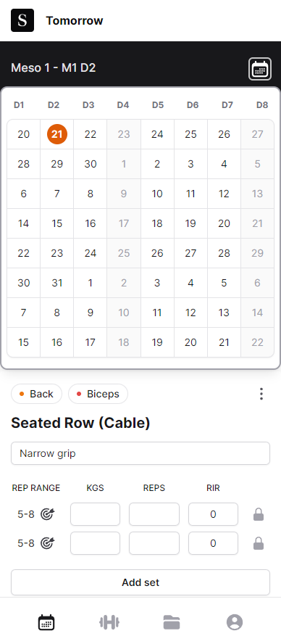Click the Add set button
281x644 pixels.
pos(140,582)
